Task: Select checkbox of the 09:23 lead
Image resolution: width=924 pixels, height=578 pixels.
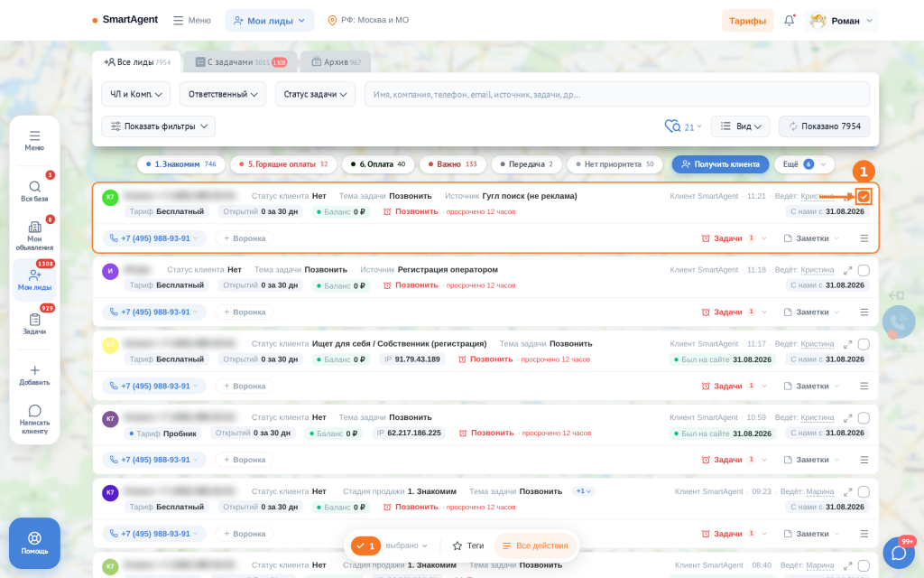Action: [864, 491]
